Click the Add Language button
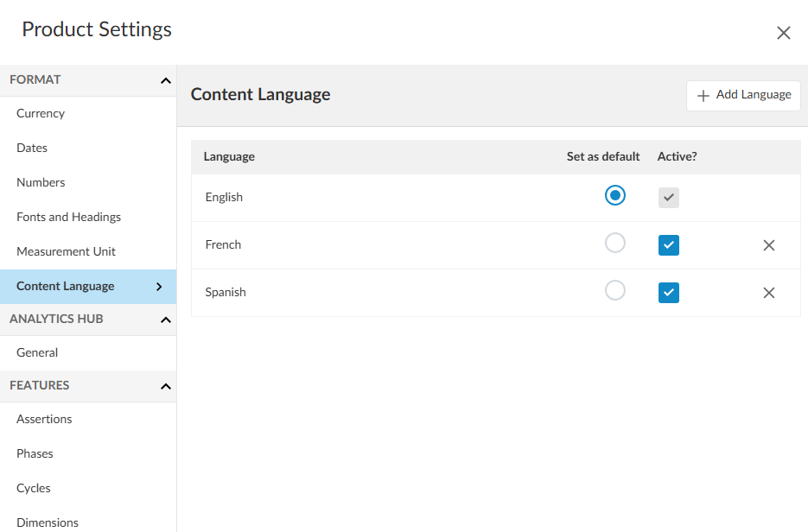The height and width of the screenshot is (532, 808). (742, 95)
